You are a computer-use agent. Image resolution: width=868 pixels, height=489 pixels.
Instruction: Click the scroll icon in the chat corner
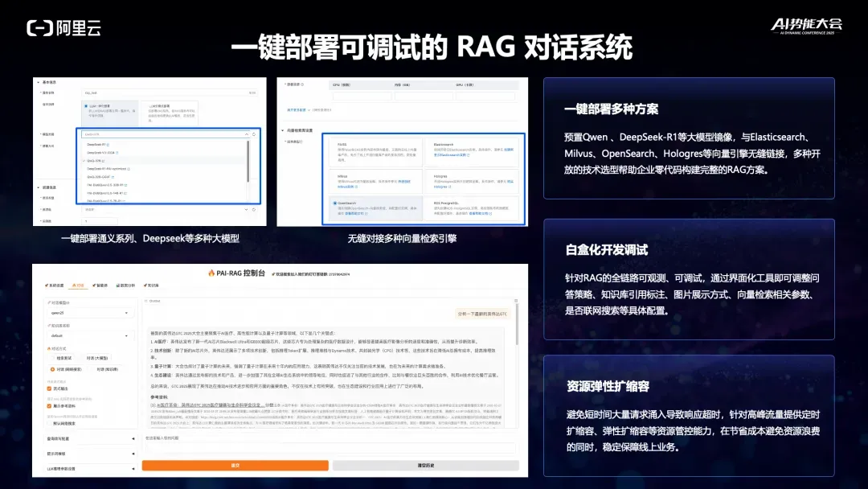[x=516, y=301]
